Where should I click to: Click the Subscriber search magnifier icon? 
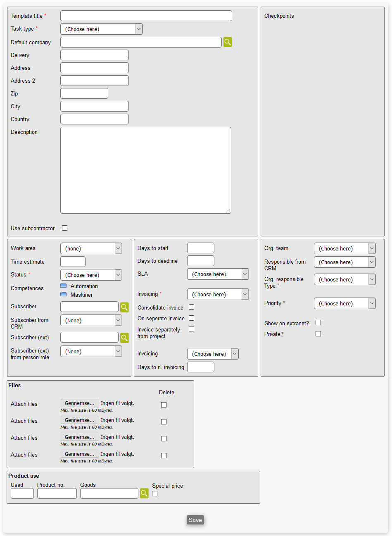[x=124, y=307]
